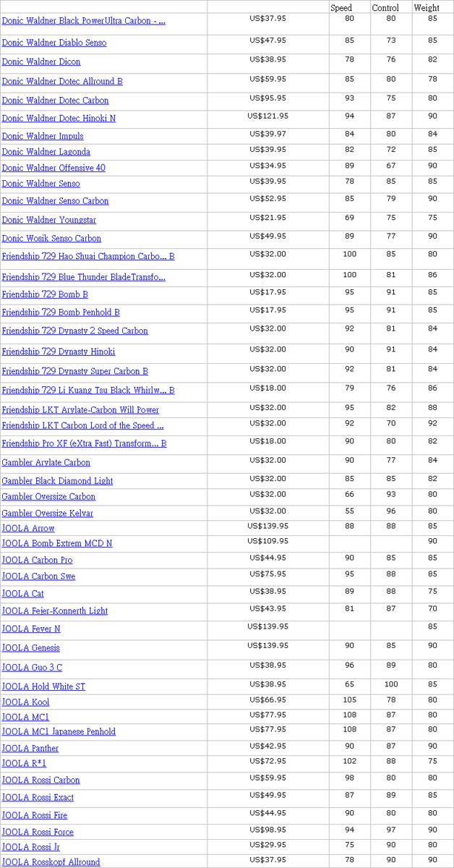454x868 pixels.
Task: Open the JOOLA Kool link
Action: point(25,702)
